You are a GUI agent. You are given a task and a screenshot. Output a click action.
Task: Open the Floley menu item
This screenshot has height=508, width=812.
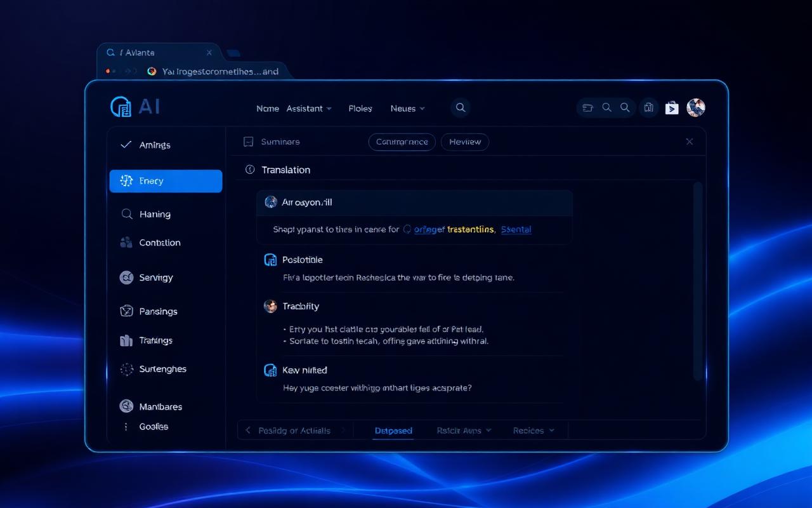pos(360,109)
